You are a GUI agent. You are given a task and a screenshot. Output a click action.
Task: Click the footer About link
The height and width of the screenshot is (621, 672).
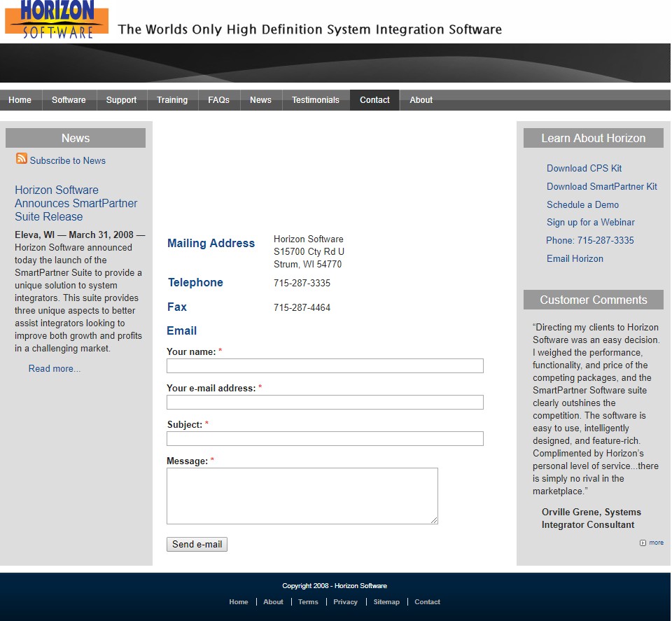[x=274, y=602]
